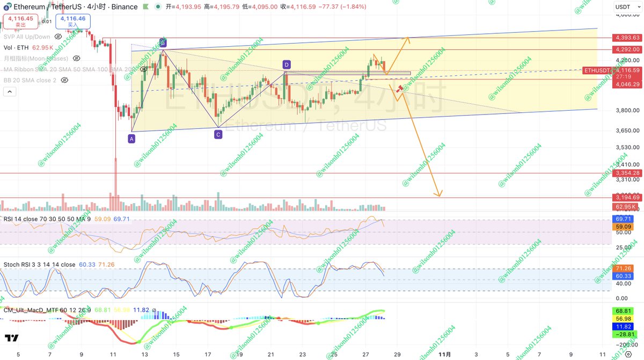Screen dimensions: 644x360
Task: Click the 4,116.46 买入 buy button
Action: point(74,21)
